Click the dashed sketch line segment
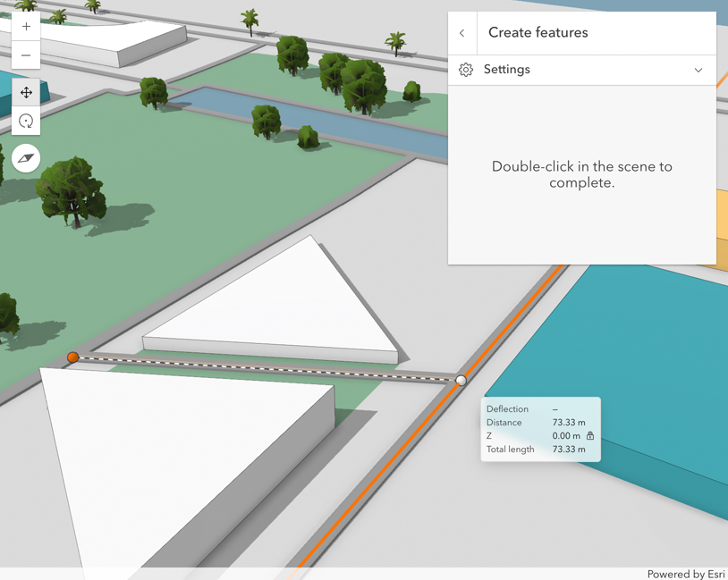Screen dimensions: 728x580 point(268,368)
